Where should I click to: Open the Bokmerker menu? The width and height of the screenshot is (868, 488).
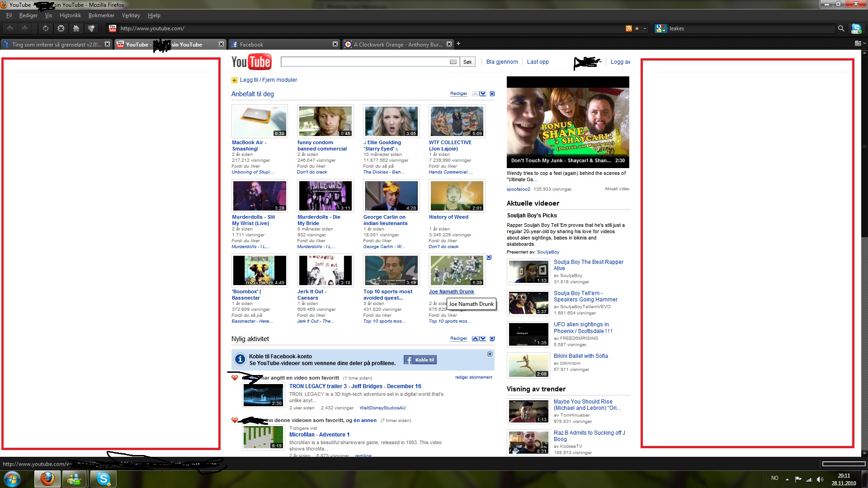[101, 15]
